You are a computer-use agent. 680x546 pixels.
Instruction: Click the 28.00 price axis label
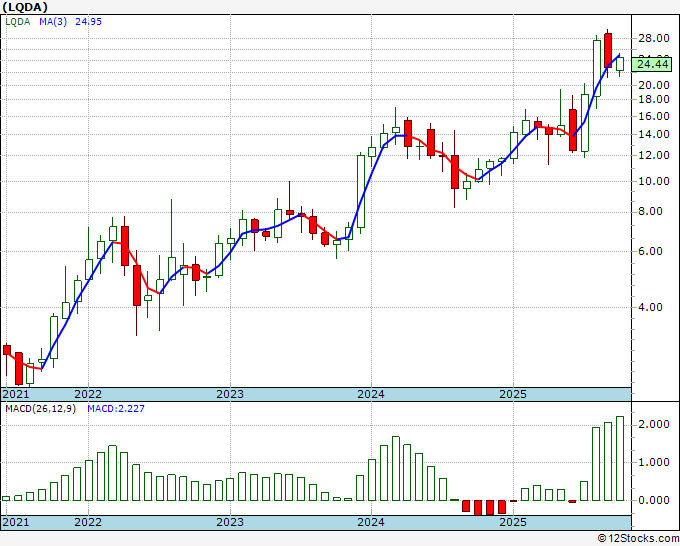(x=654, y=38)
